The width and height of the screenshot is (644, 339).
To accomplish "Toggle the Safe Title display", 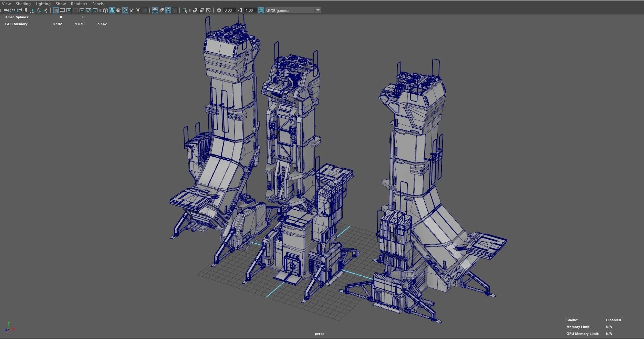I will tap(95, 10).
